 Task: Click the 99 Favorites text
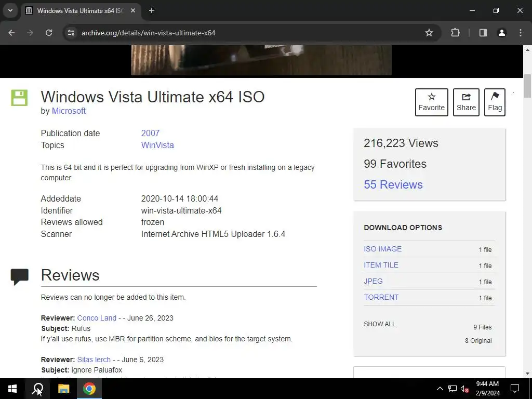pyautogui.click(x=395, y=164)
